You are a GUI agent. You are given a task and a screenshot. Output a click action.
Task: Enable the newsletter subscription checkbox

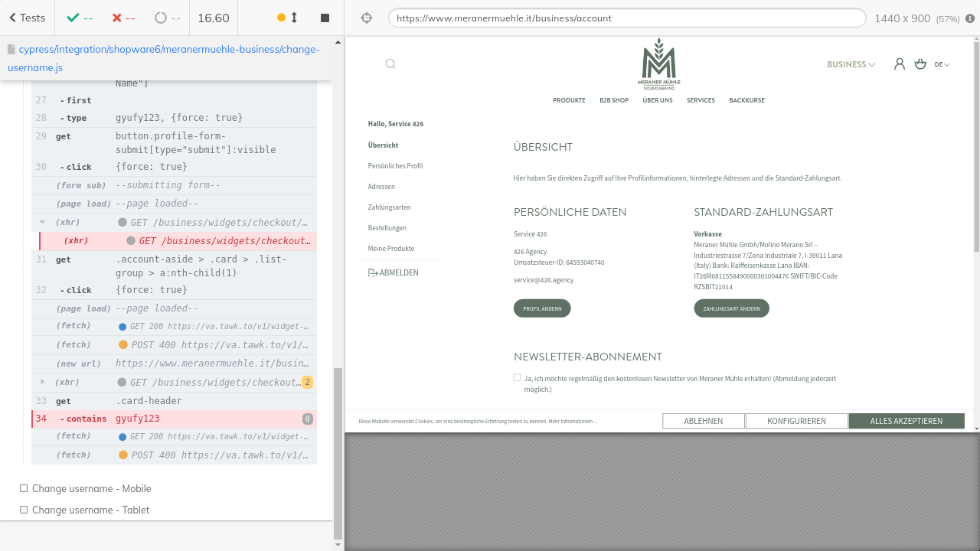click(x=517, y=377)
